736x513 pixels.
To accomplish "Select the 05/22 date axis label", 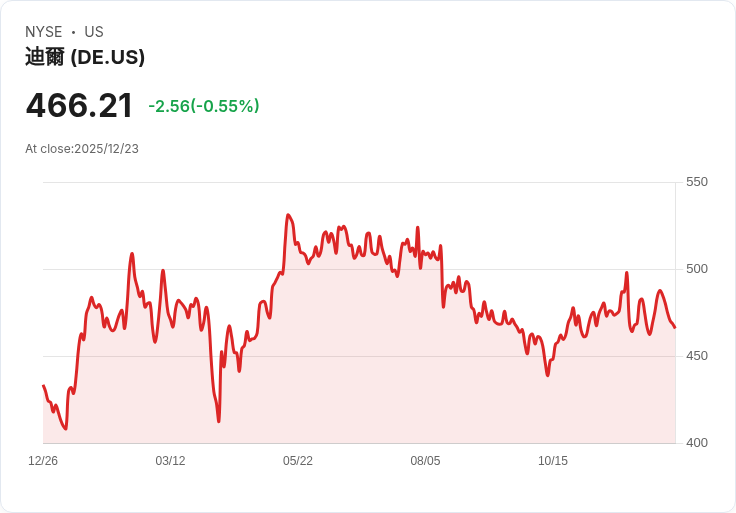I will (298, 461).
